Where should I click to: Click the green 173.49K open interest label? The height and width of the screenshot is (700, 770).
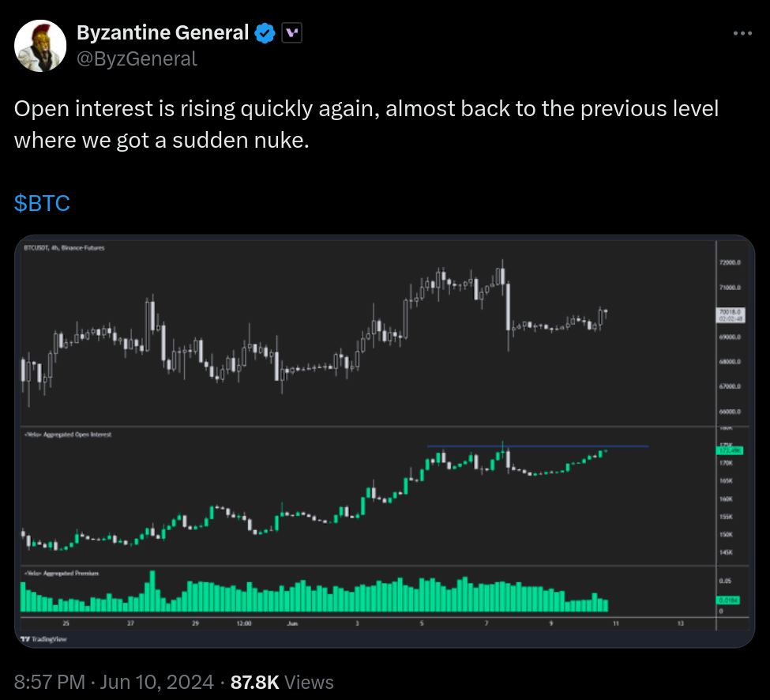(x=731, y=450)
